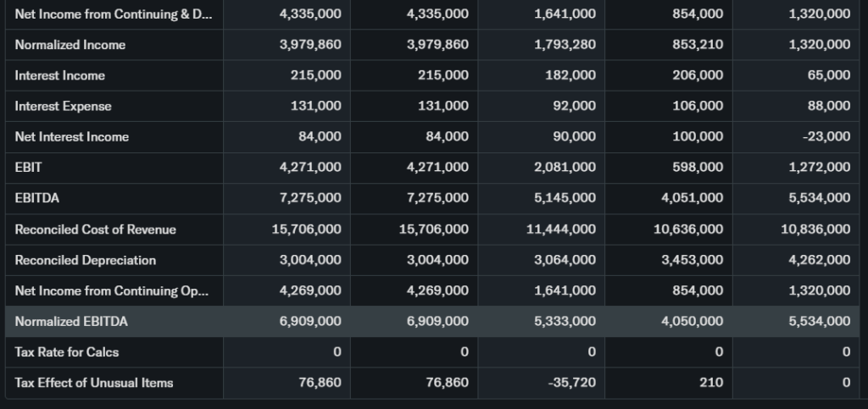Click the truncated Net Income from Continuing Op... label
This screenshot has width=868, height=409.
(x=111, y=290)
